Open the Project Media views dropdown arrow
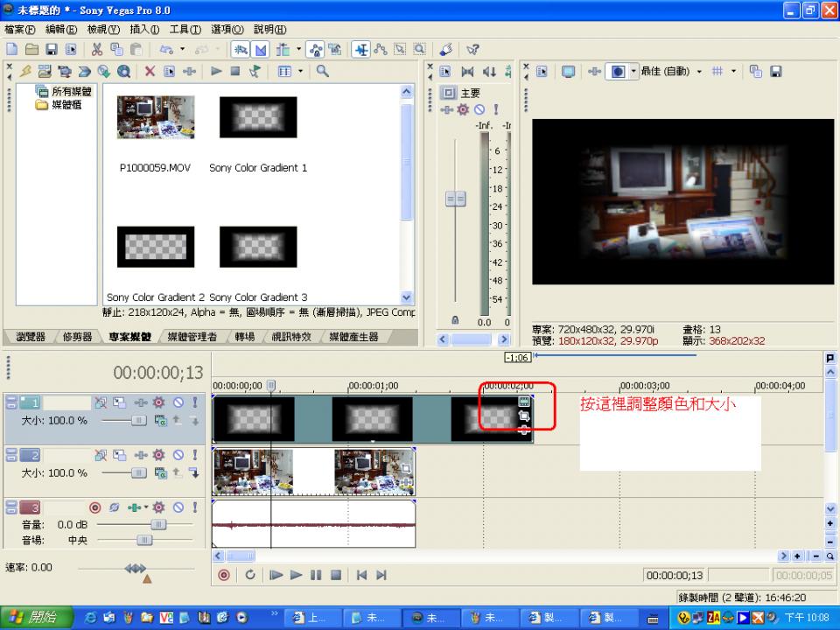 pos(300,71)
